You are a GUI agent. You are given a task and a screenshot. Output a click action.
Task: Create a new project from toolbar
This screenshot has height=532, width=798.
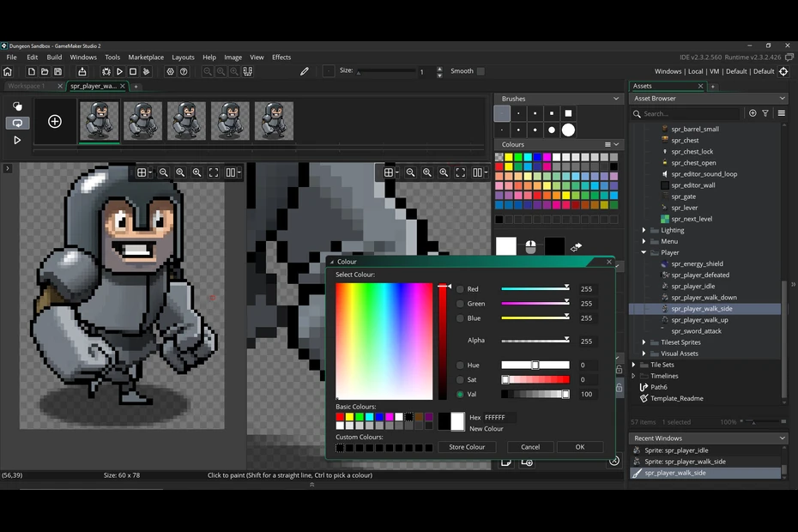pyautogui.click(x=31, y=72)
